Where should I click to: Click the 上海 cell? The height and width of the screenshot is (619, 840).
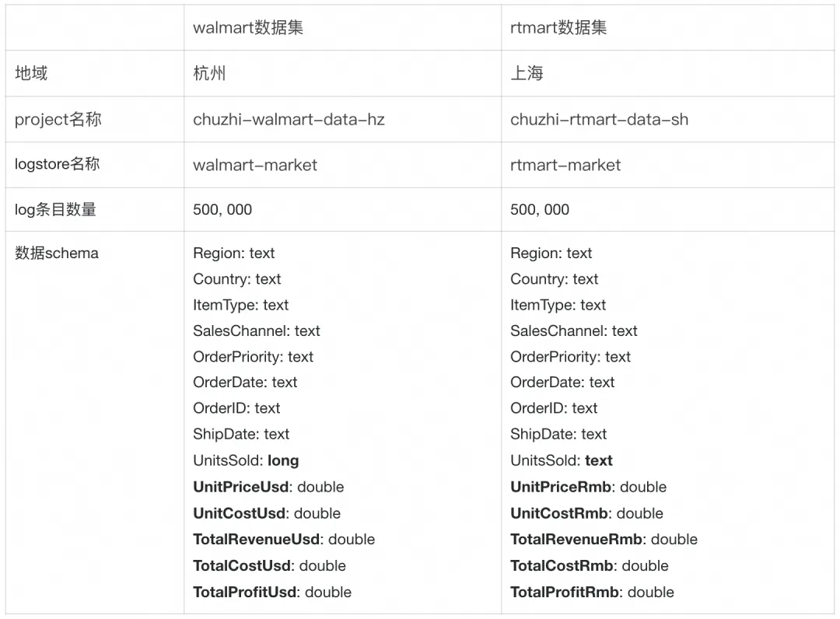point(527,73)
